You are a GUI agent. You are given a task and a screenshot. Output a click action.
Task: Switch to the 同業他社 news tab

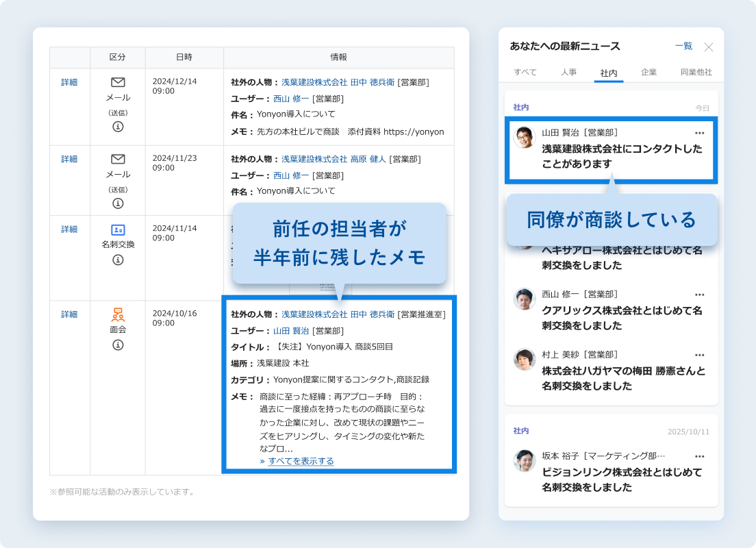click(x=696, y=72)
